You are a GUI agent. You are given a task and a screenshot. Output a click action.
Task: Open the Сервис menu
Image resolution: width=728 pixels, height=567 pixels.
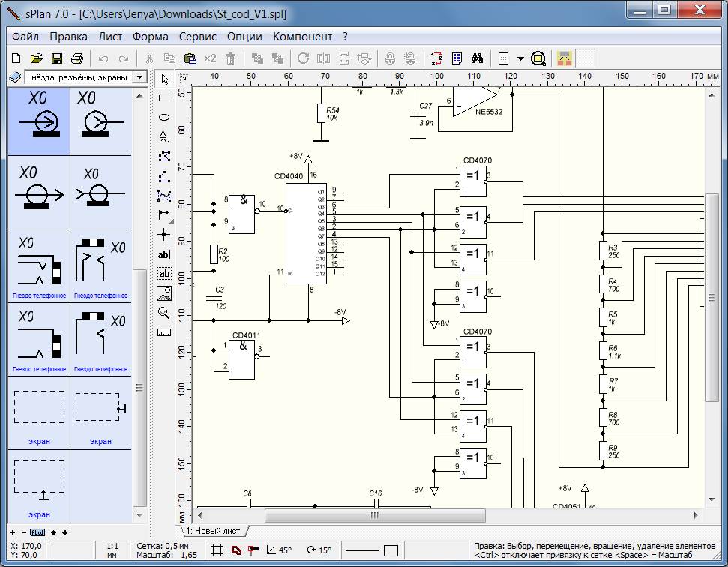click(198, 37)
